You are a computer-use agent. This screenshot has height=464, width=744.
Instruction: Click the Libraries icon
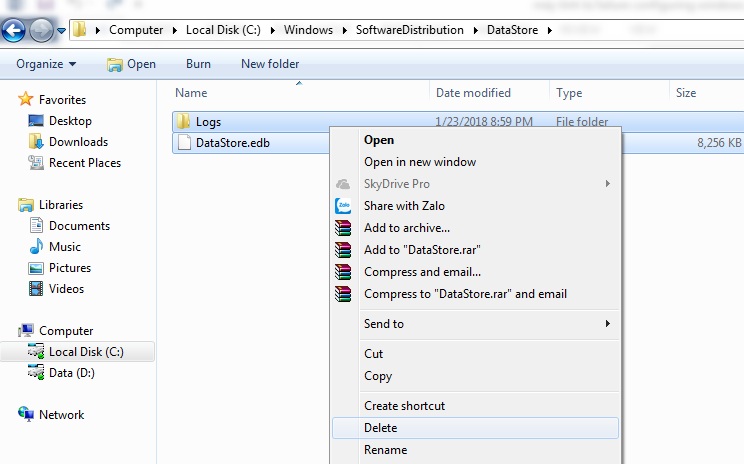[x=26, y=205]
